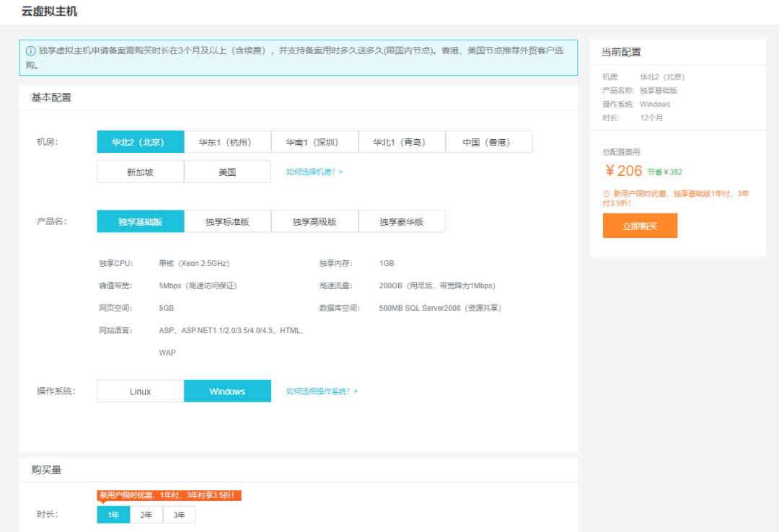Click the 新用户限时优惠 note under the price
779x532 pixels.
676,198
